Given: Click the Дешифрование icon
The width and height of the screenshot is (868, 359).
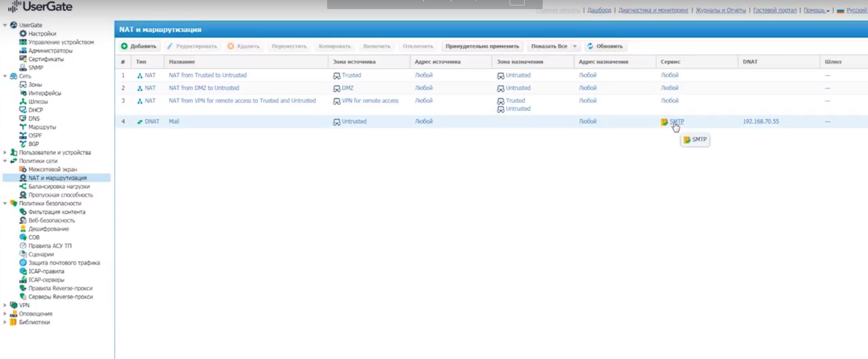Looking at the screenshot, I should pyautogui.click(x=23, y=229).
